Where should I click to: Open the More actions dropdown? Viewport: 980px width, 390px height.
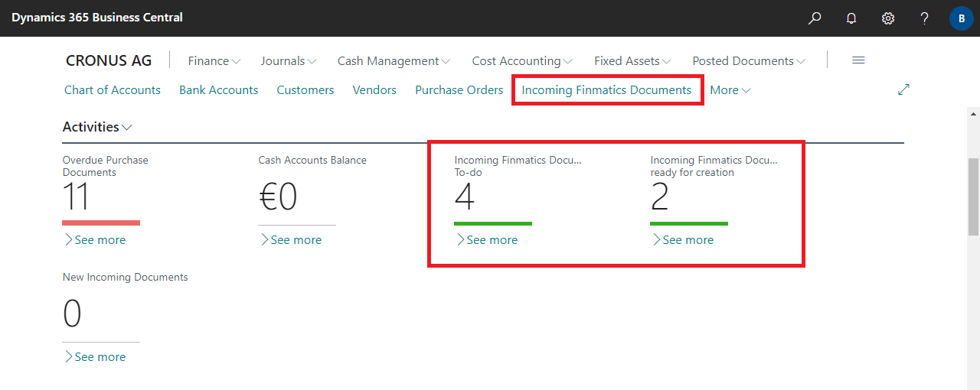pyautogui.click(x=730, y=90)
